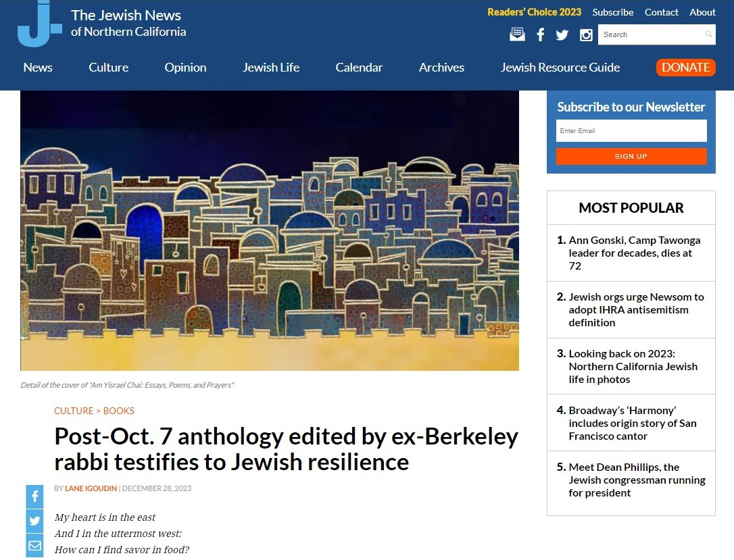Open Readers' Choice 2023 link

coord(534,12)
